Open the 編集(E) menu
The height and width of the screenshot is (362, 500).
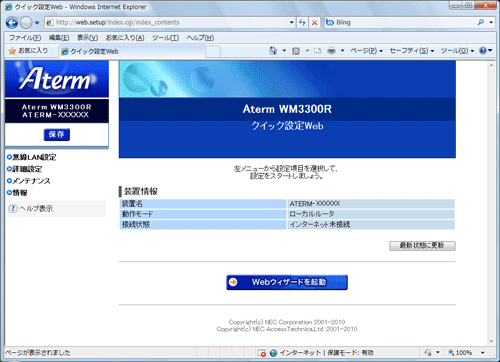tap(59, 38)
